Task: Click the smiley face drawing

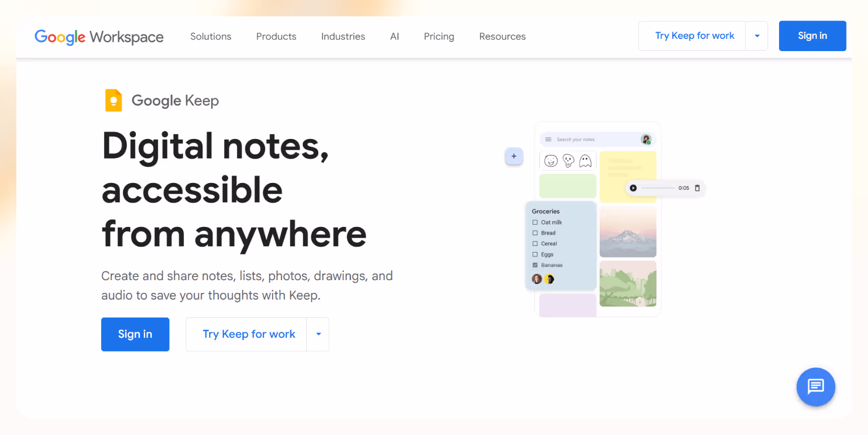Action: [551, 161]
